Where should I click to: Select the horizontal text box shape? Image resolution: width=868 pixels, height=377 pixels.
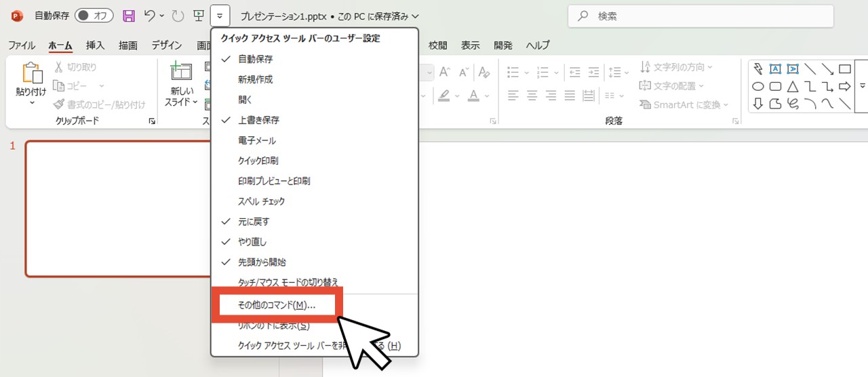(776, 68)
